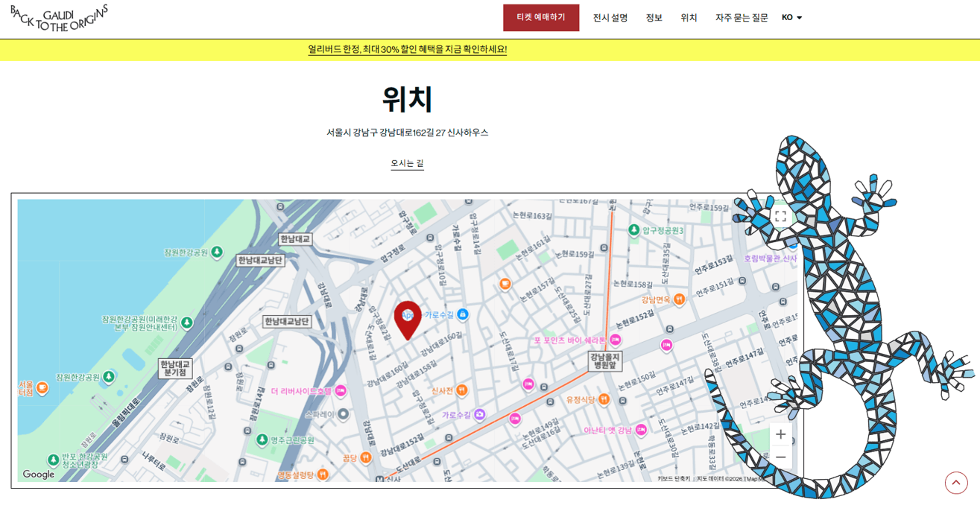This screenshot has height=511, width=980.
Task: Open the 키보드 단축키 map link
Action: (674, 478)
